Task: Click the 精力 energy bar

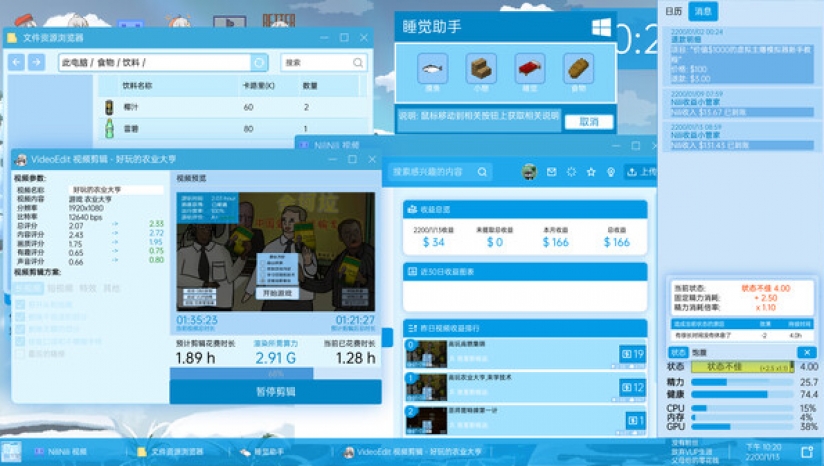Action: tap(741, 382)
